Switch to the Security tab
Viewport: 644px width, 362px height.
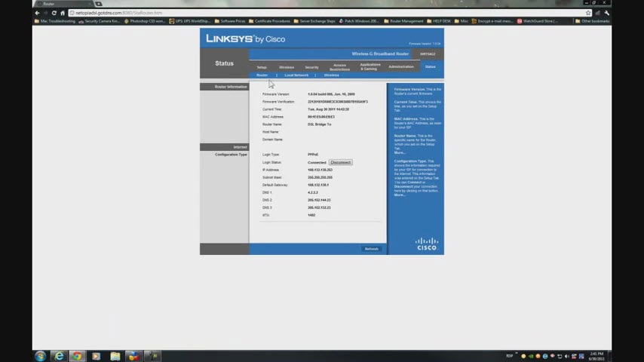click(x=311, y=67)
